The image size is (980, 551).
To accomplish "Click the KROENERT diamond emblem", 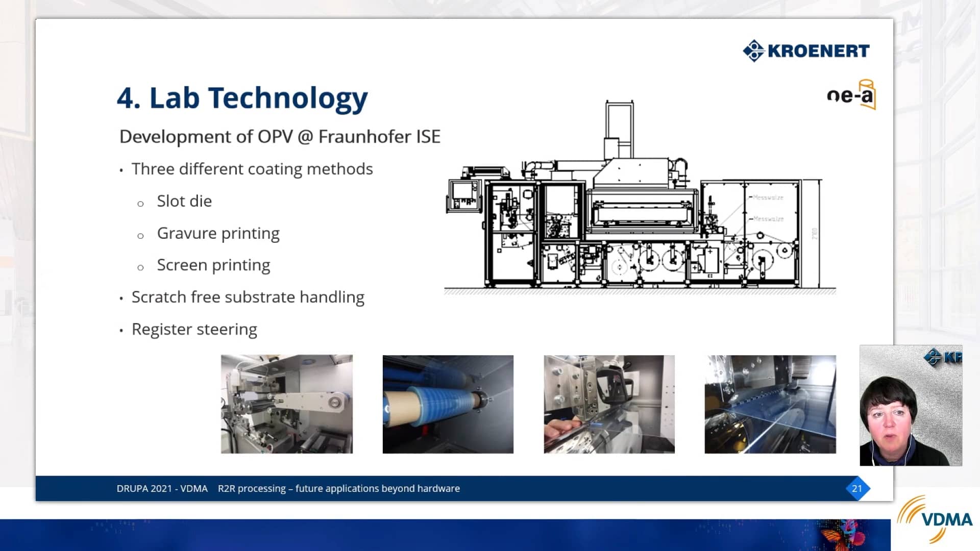I will (754, 51).
